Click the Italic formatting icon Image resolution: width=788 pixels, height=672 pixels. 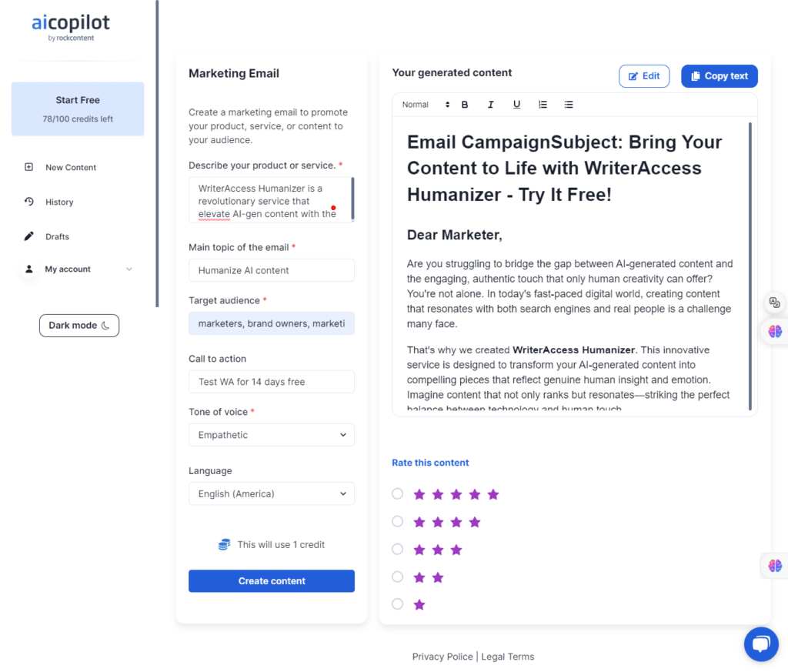tap(491, 105)
